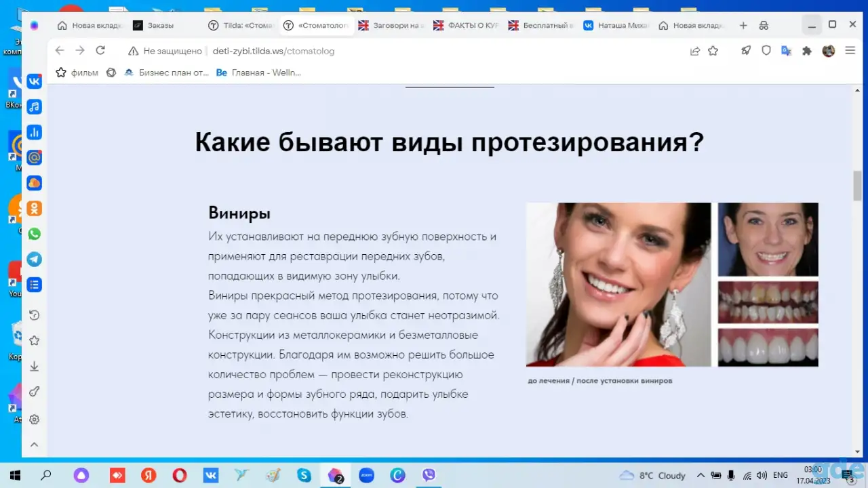The height and width of the screenshot is (488, 868).
Task: Switch to the 'Наташа Миха' VK tab
Action: 616,25
